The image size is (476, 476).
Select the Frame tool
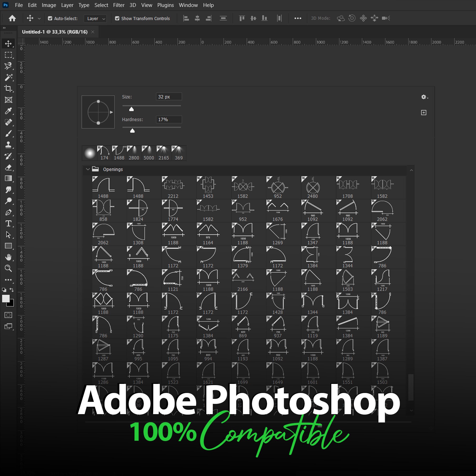(x=8, y=100)
